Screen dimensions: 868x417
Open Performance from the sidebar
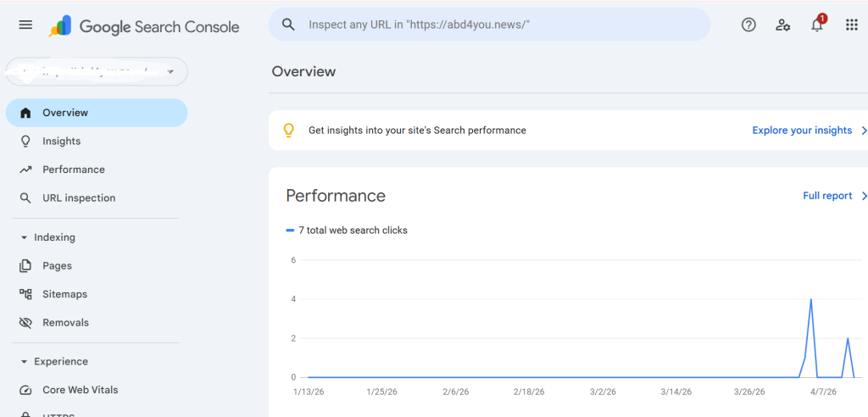pos(73,170)
